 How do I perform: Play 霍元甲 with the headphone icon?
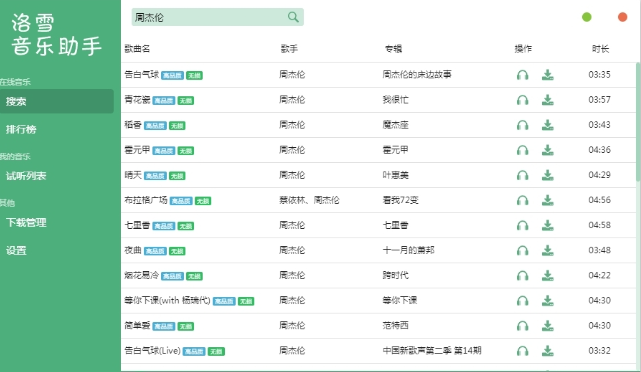(x=522, y=150)
